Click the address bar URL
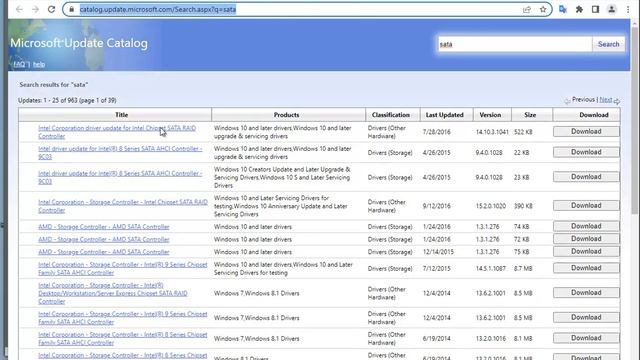This screenshot has width=640, height=360. click(158, 9)
